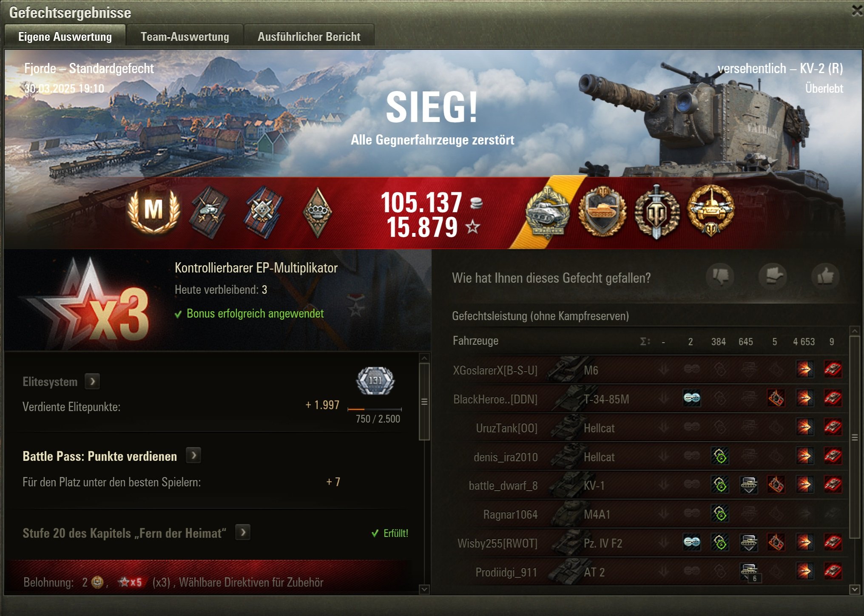Open the Ausführlicher Bericht tab
This screenshot has height=616, width=864.
click(x=309, y=37)
